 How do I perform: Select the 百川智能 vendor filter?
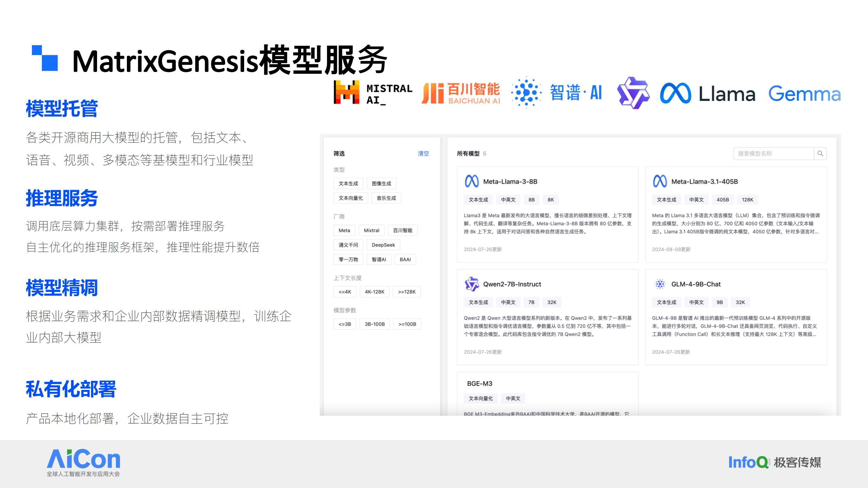click(402, 230)
